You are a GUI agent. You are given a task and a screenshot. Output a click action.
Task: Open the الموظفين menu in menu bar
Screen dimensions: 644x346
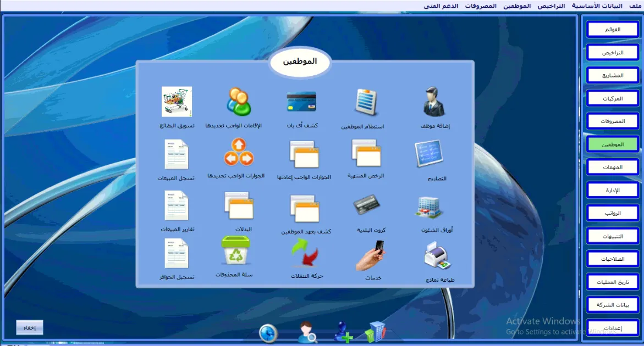pyautogui.click(x=516, y=5)
